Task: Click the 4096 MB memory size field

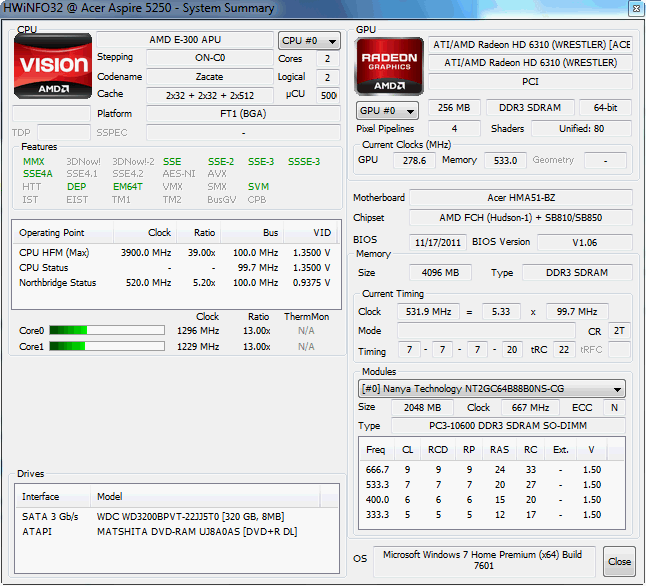Action: click(440, 273)
